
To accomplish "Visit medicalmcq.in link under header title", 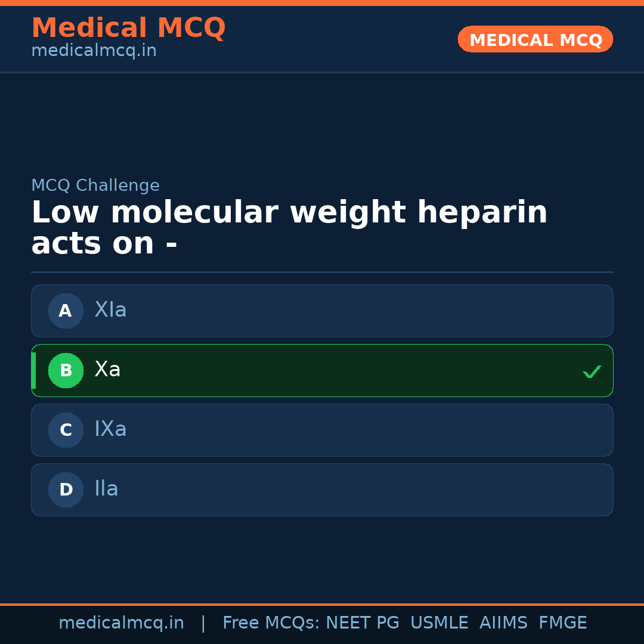I will 94,51.
